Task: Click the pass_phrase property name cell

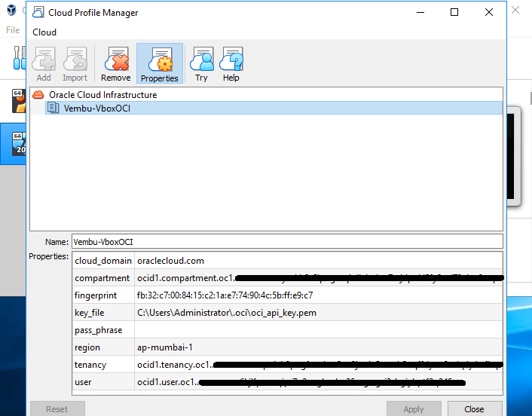Action: [x=103, y=330]
